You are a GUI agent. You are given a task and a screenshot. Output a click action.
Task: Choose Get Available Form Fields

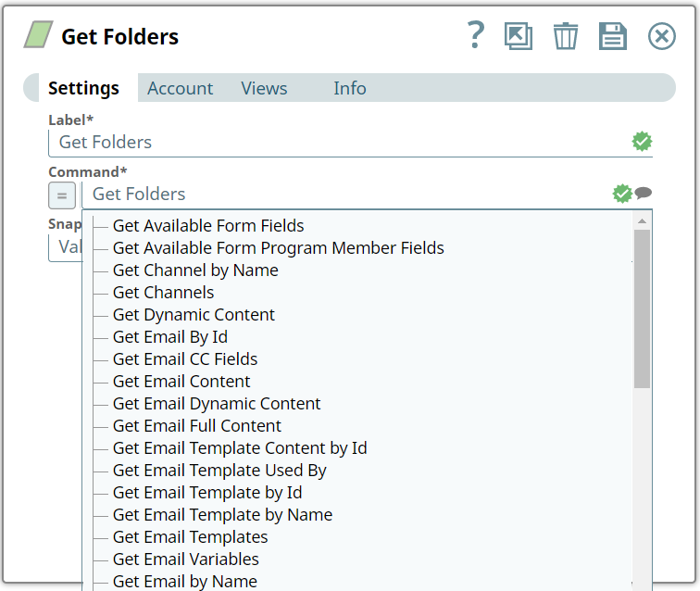click(208, 226)
